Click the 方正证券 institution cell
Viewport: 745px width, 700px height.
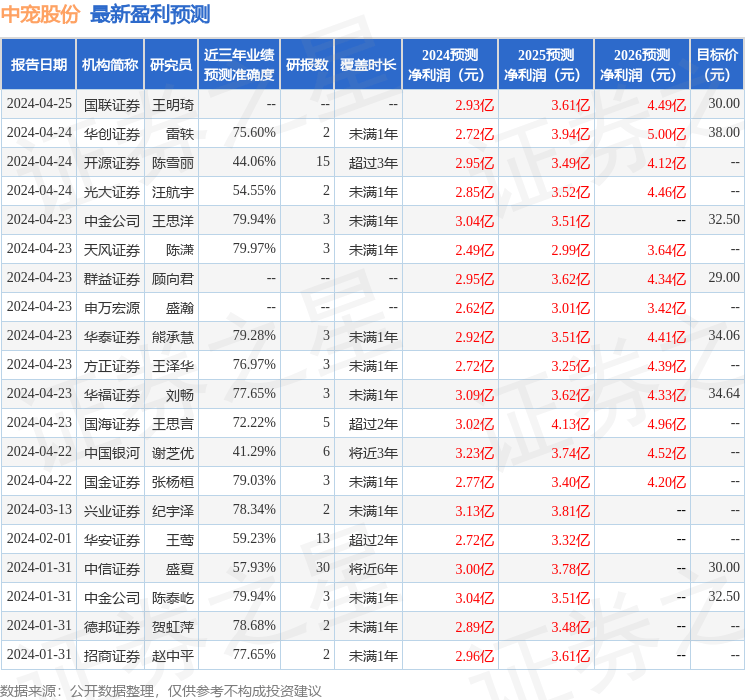(x=112, y=366)
